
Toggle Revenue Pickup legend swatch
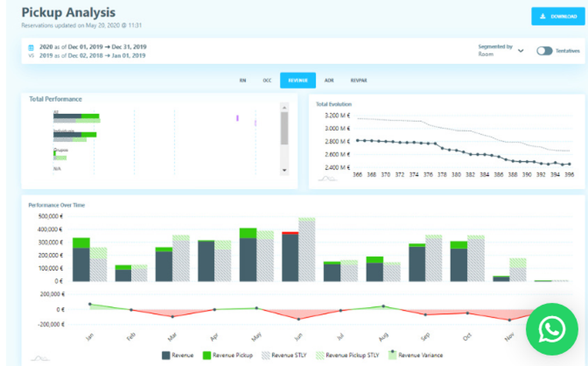206,355
